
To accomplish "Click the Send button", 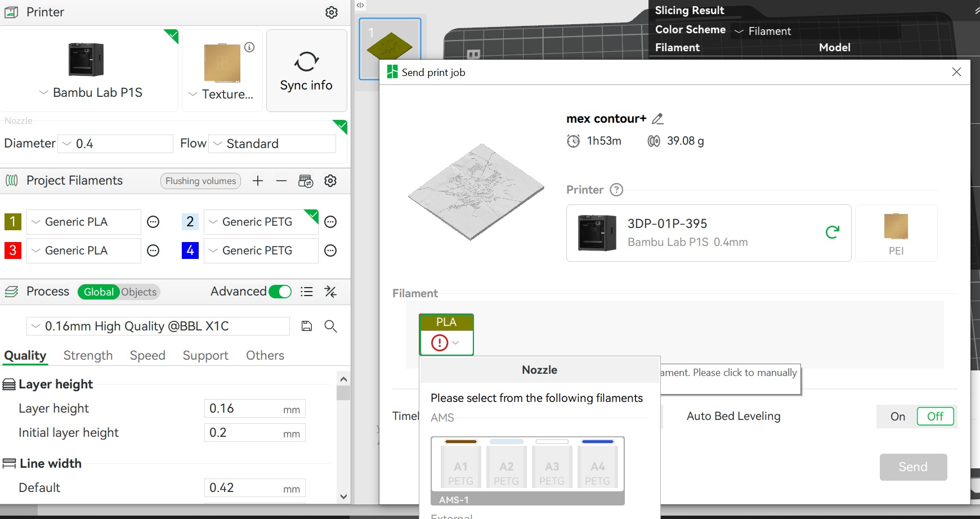I will pos(913,467).
